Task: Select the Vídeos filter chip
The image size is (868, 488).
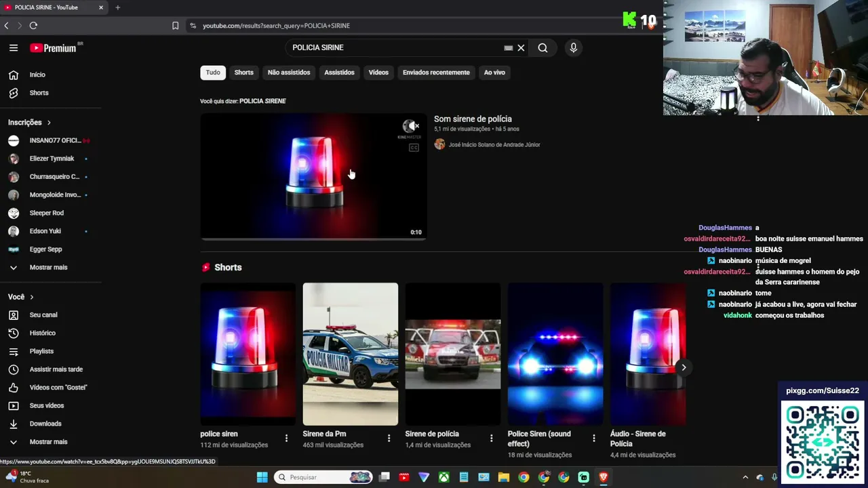Action: coord(378,73)
